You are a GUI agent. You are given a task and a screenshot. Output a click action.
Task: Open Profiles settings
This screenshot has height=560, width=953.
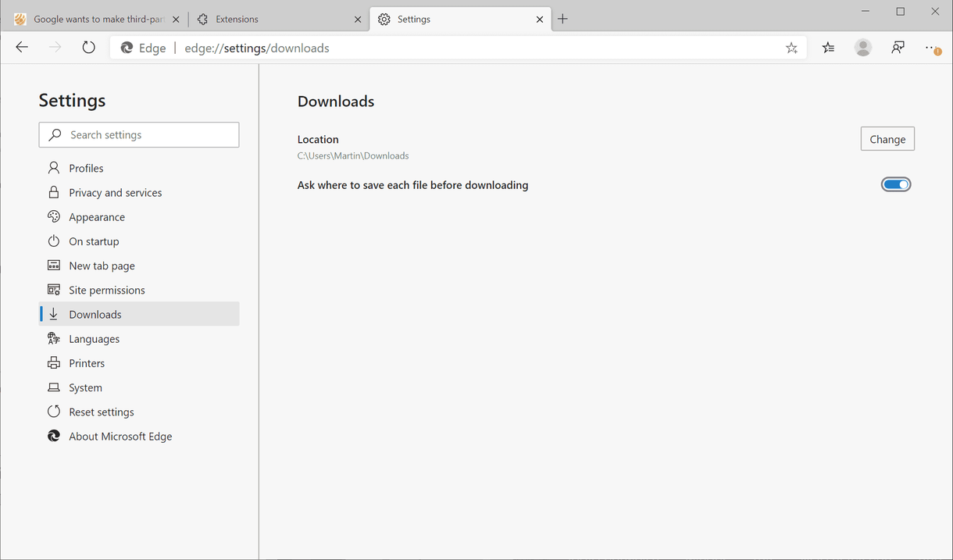139,168
